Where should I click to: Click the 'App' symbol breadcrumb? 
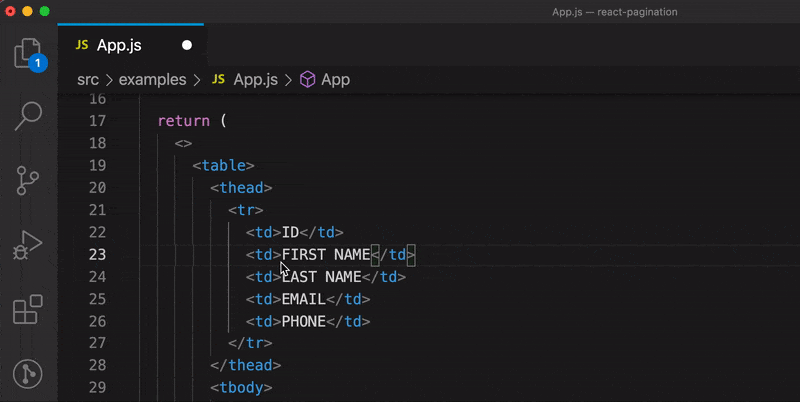tap(335, 80)
